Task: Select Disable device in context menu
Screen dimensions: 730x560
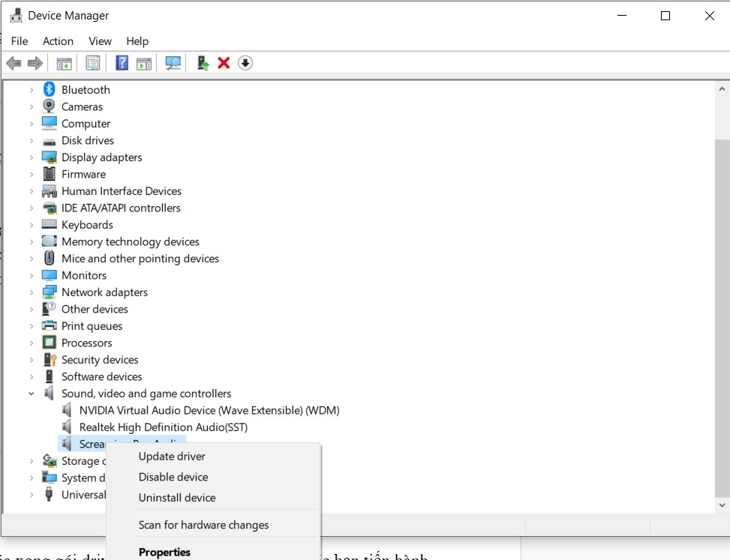Action: coord(173,477)
